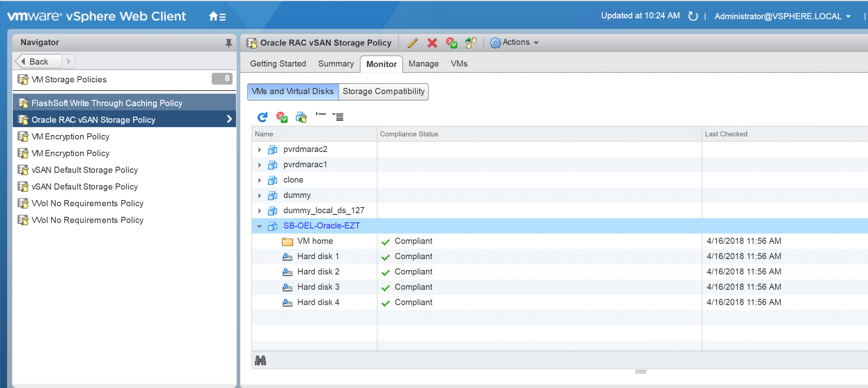868x388 pixels.
Task: Collapse the SB-OEL-Oracle-EZT row
Action: pos(260,226)
